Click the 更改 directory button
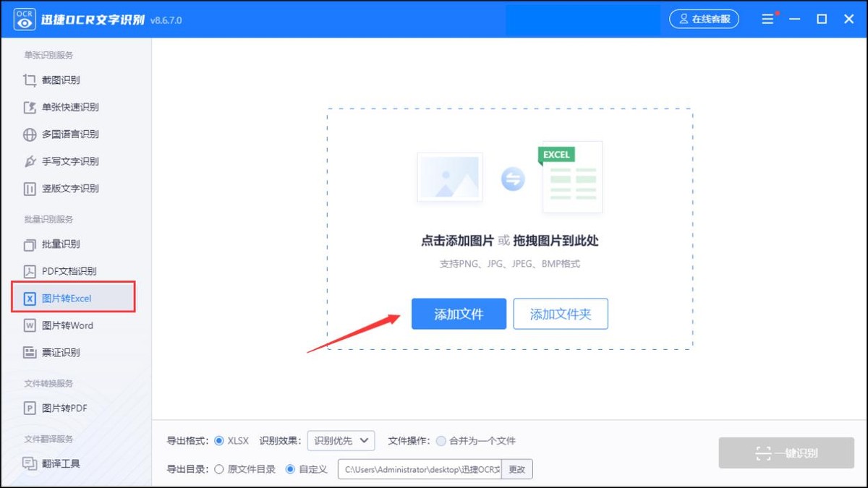The width and height of the screenshot is (868, 488). click(516, 469)
